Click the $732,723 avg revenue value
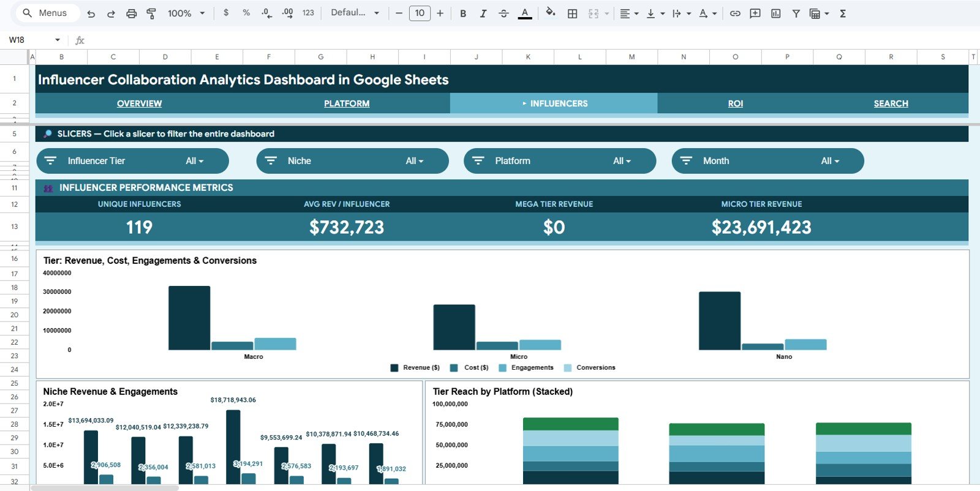Screen dimensions: 980x491 (x=347, y=227)
